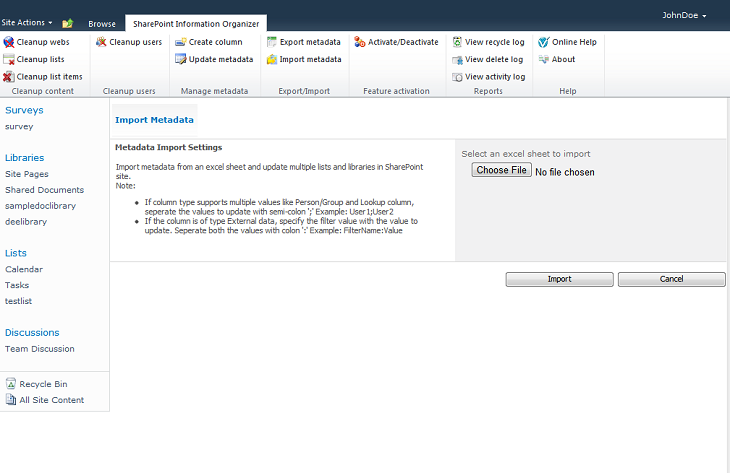Click the Cancel button
This screenshot has width=730, height=473.
click(671, 279)
